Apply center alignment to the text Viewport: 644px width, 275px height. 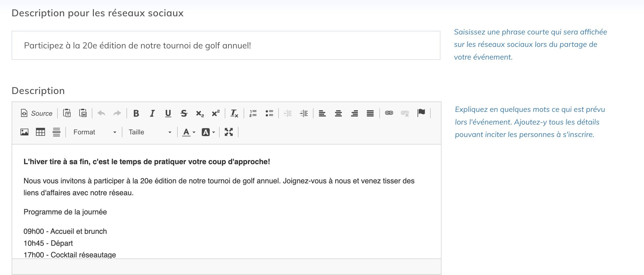(x=339, y=113)
